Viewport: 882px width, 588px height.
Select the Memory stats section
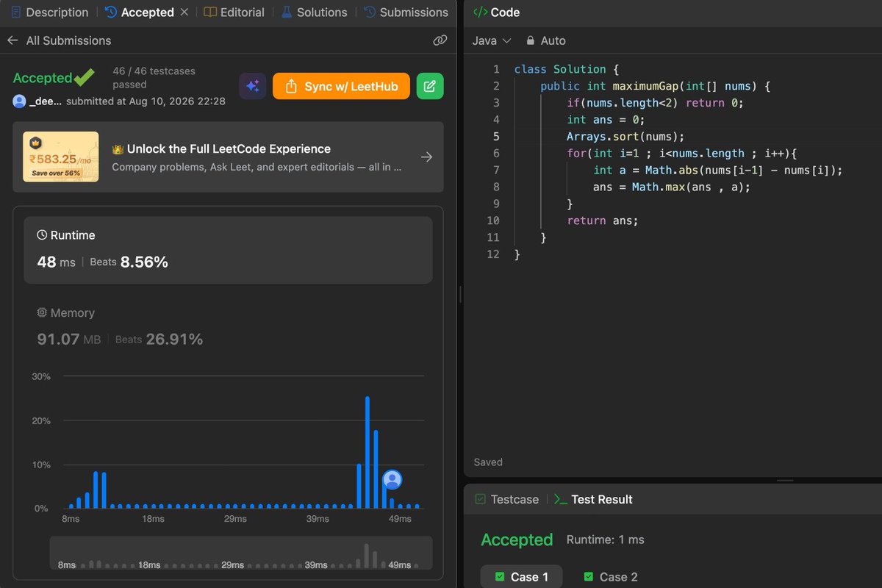228,326
